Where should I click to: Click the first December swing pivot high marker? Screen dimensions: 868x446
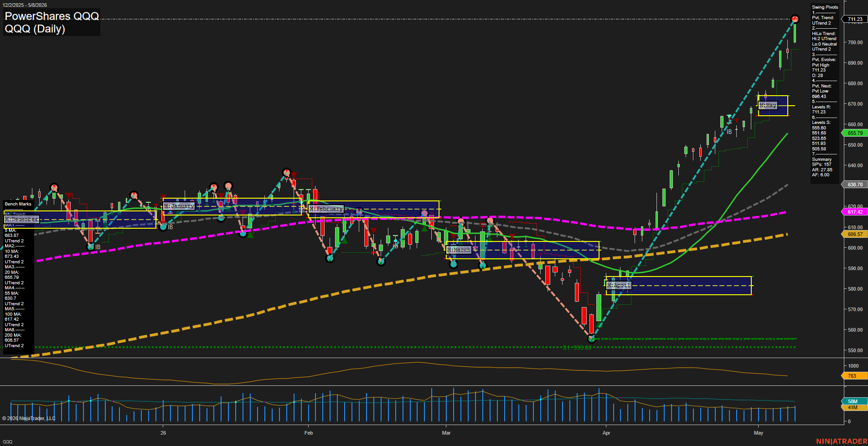click(x=54, y=187)
